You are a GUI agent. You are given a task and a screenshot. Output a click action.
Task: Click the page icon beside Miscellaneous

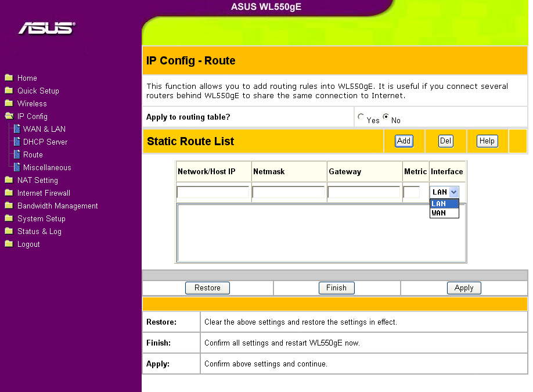click(17, 167)
